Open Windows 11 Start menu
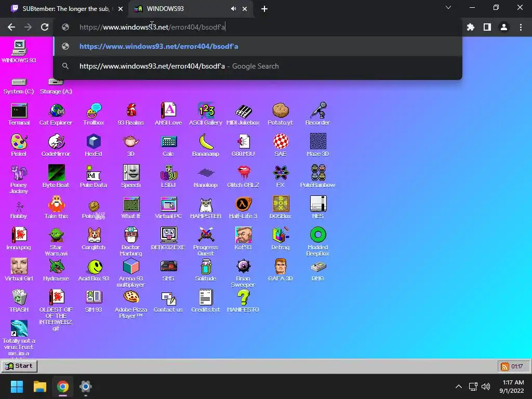Viewport: 532px width, 399px height. [x=17, y=387]
